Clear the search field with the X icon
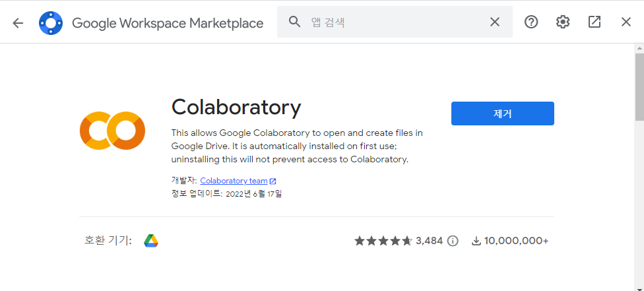644x291 pixels. [x=495, y=22]
